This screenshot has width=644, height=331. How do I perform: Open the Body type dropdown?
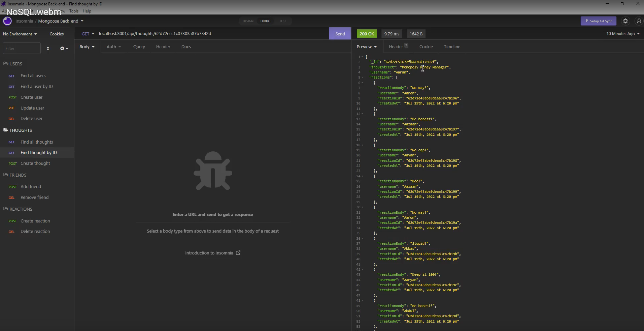click(x=87, y=47)
